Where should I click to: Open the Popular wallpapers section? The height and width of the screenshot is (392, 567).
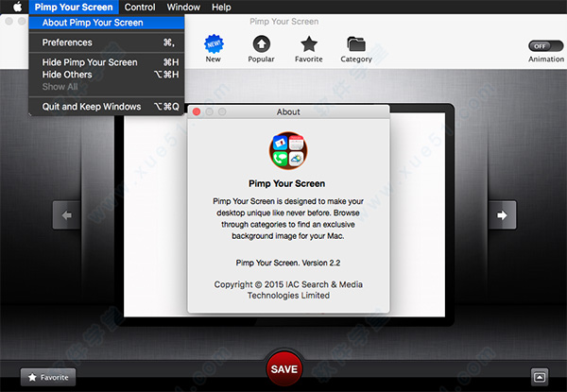coord(261,49)
